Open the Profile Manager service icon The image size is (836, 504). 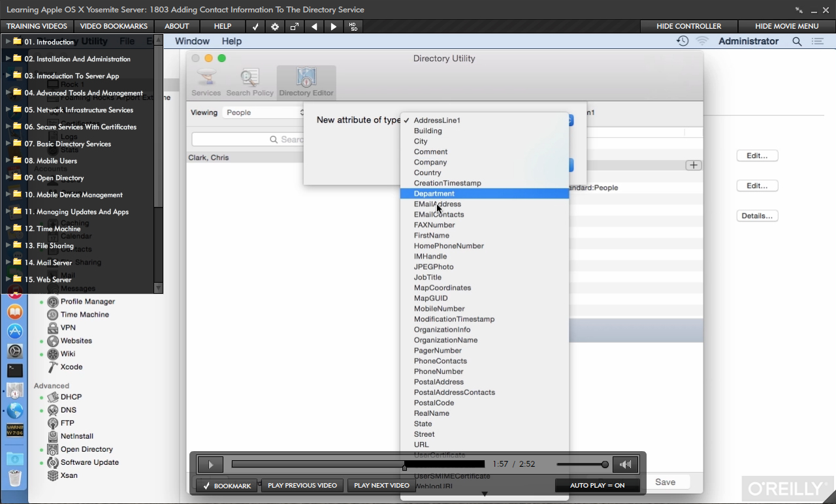[53, 302]
